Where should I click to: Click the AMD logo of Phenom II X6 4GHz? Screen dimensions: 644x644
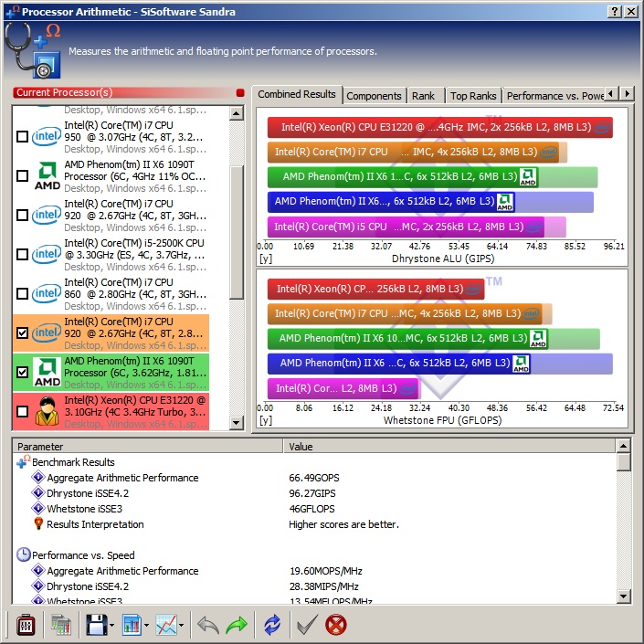48,175
